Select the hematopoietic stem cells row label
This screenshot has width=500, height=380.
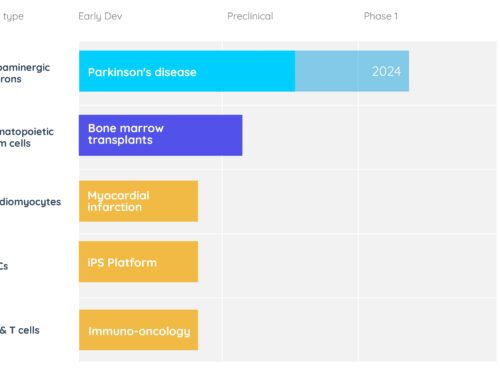(x=27, y=137)
